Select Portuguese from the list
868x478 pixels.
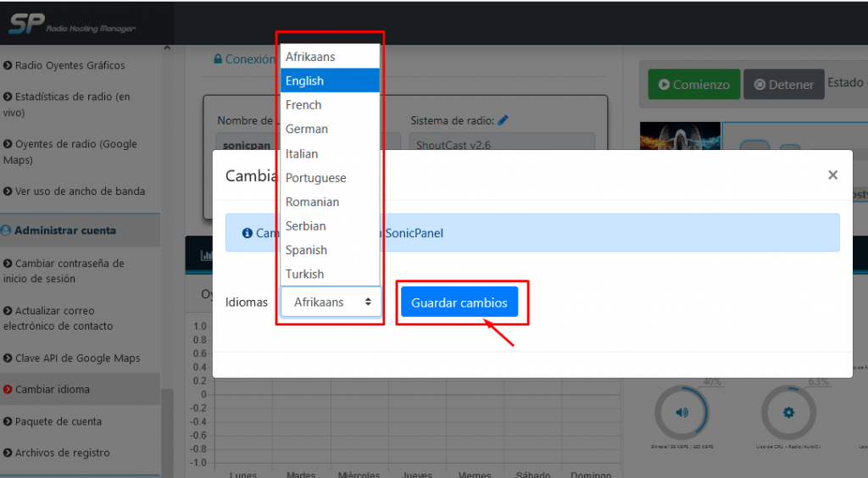330,178
